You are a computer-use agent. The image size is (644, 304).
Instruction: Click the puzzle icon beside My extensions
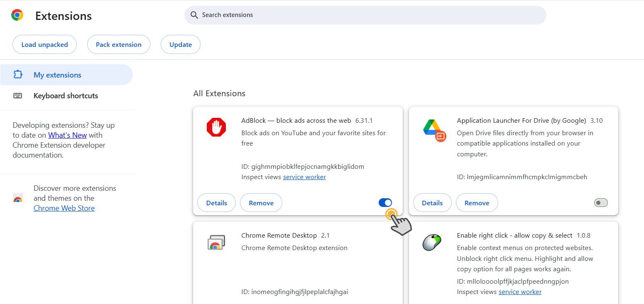point(18,75)
